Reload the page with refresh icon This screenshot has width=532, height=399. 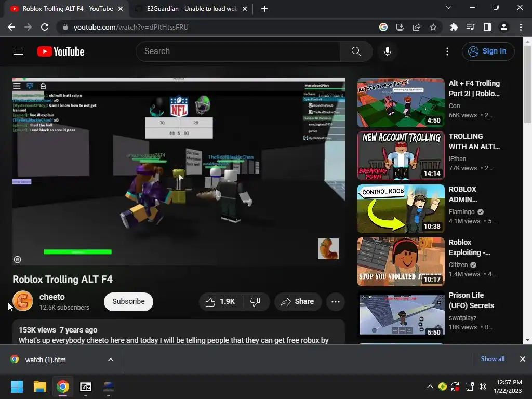(x=45, y=27)
